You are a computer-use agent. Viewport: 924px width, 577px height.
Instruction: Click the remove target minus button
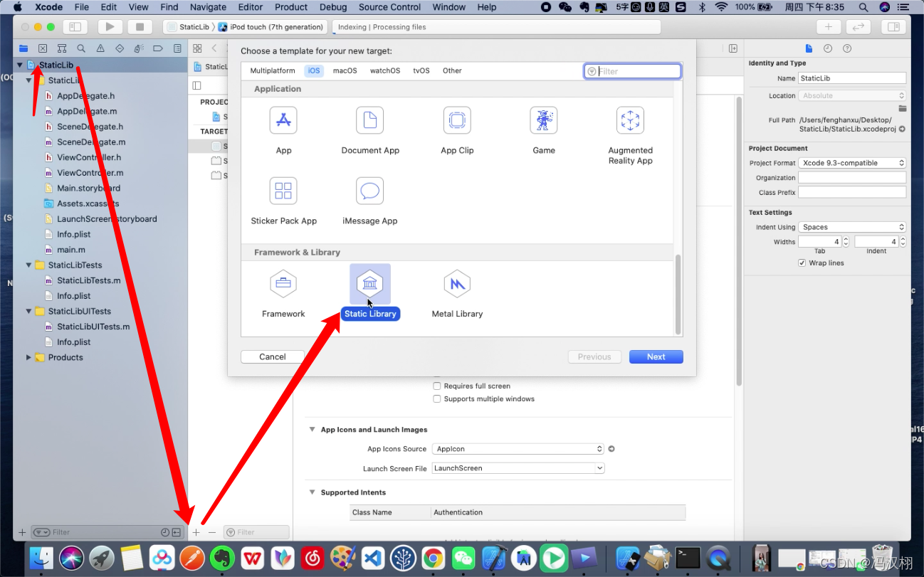(x=212, y=532)
